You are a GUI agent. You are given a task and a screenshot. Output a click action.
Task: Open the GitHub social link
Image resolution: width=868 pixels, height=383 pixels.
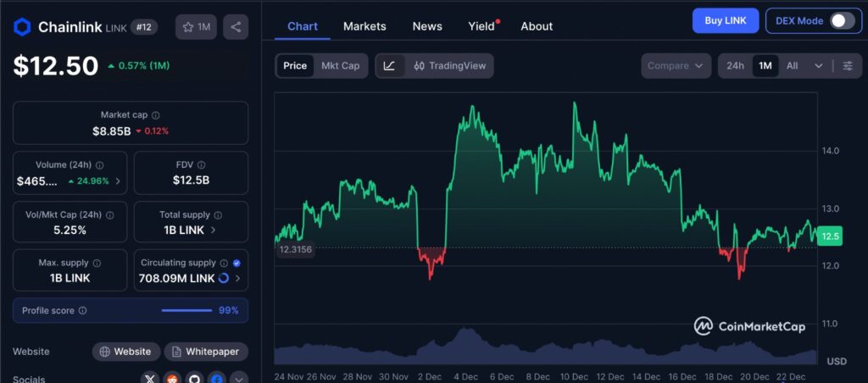pos(194,380)
